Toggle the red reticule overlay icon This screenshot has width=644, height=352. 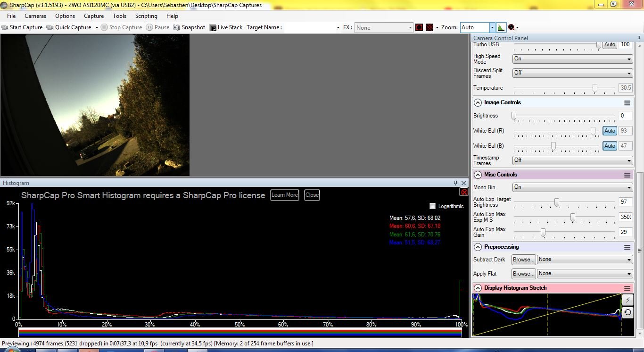click(429, 27)
